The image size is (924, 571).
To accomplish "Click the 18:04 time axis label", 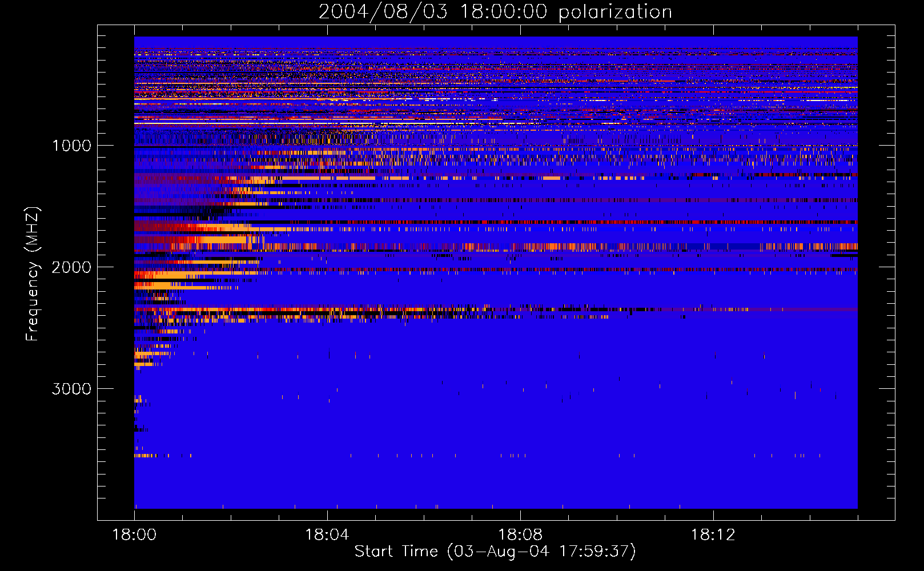I will [327, 535].
